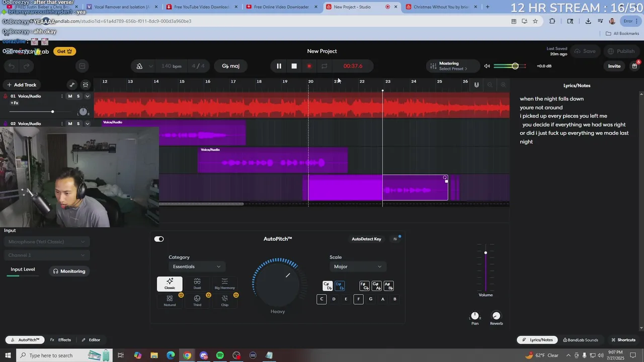Stop playback with the square button
644x362 pixels.
click(294, 66)
